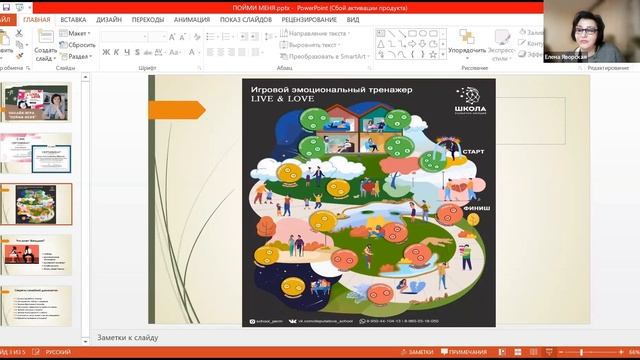Click the font name input box
The width and height of the screenshot is (640, 360).
[x=124, y=37]
